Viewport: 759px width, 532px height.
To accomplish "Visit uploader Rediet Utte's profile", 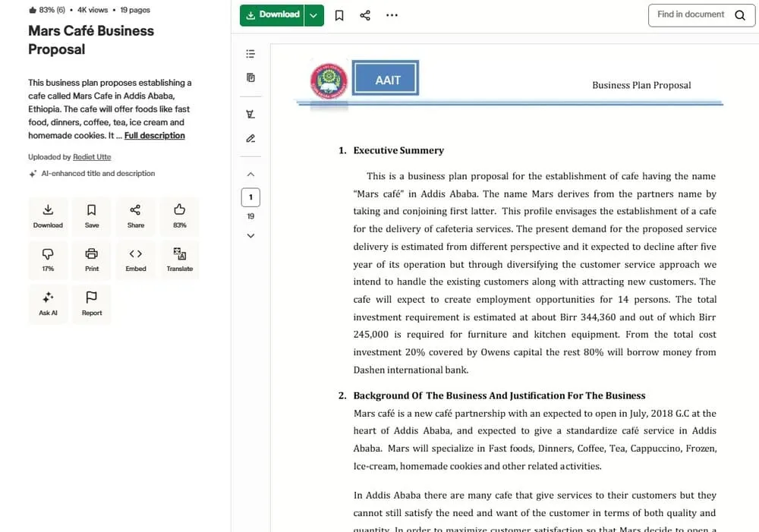I will 92,157.
